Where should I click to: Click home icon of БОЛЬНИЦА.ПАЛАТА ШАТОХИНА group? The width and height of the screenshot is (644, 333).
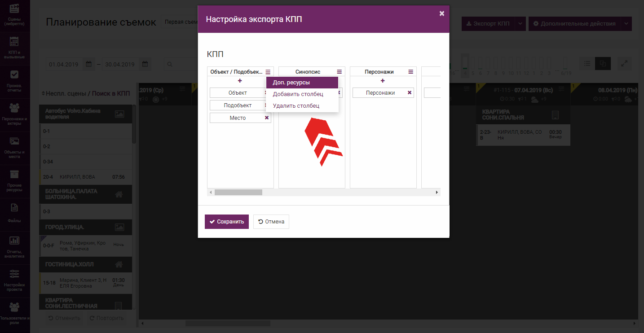tap(119, 194)
